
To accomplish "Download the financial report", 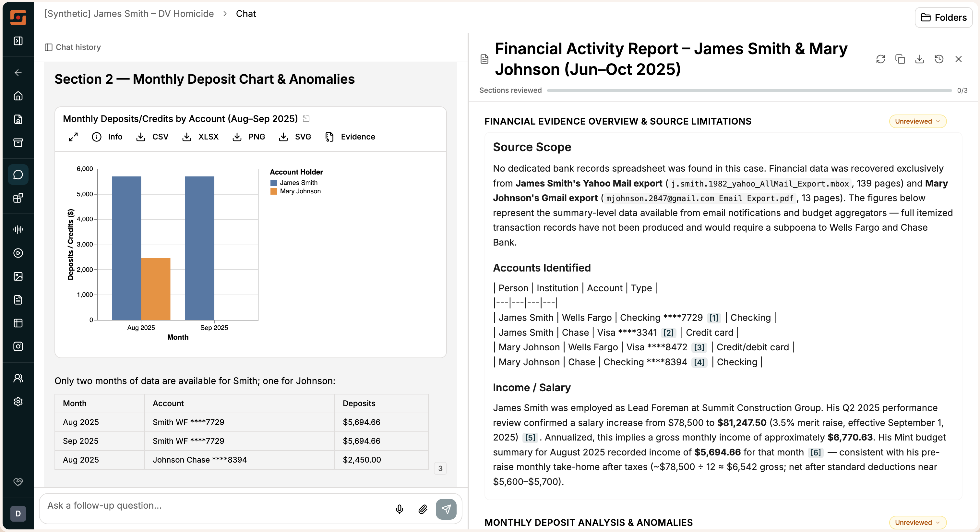I will point(919,59).
